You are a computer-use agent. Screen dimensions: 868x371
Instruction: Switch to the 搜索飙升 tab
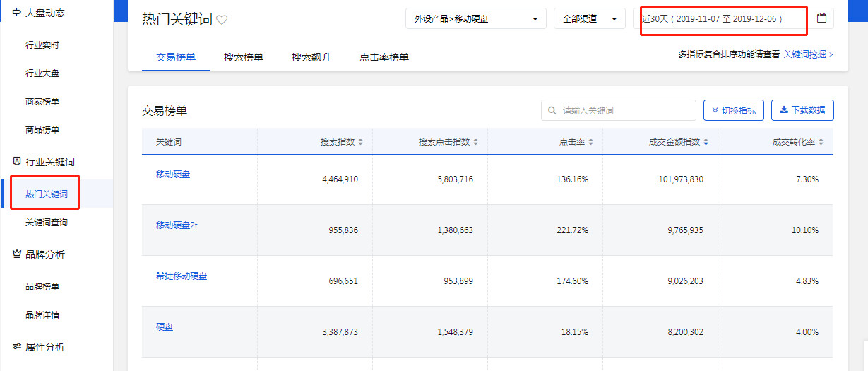click(311, 57)
